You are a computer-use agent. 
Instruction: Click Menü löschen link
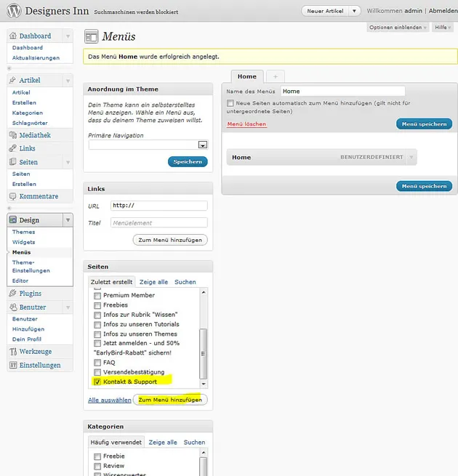247,124
